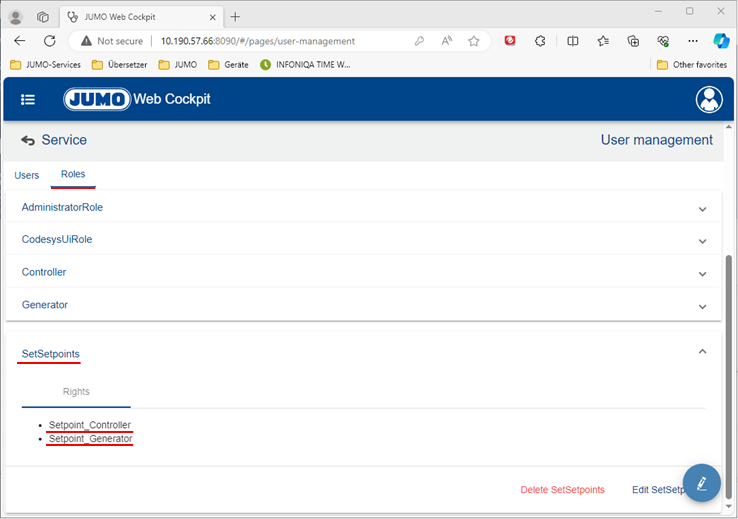The height and width of the screenshot is (519, 738).
Task: Expand the CodesysUiRole chevron
Action: pos(702,241)
